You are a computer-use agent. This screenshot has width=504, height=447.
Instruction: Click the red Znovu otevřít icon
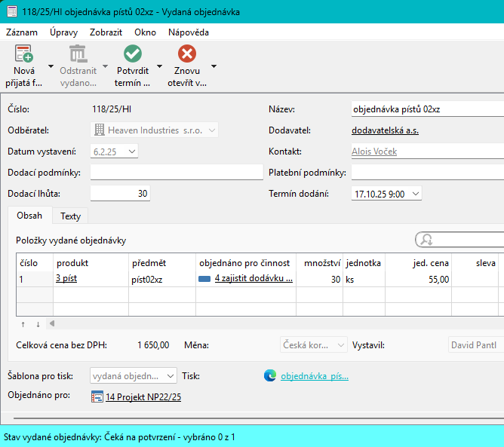click(186, 54)
